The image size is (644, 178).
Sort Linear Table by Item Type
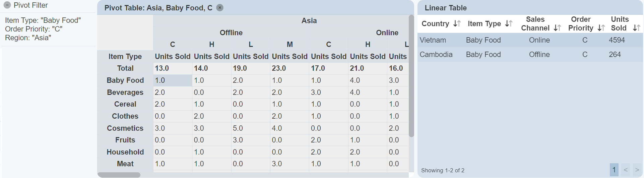pos(509,24)
